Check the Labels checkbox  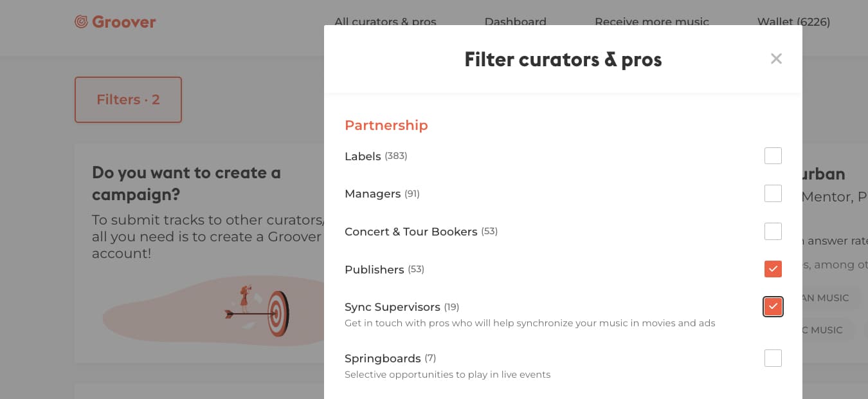tap(773, 156)
